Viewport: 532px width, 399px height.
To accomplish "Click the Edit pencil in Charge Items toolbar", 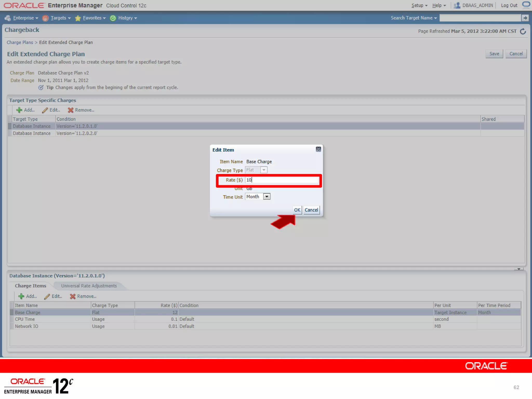I will coord(47,296).
